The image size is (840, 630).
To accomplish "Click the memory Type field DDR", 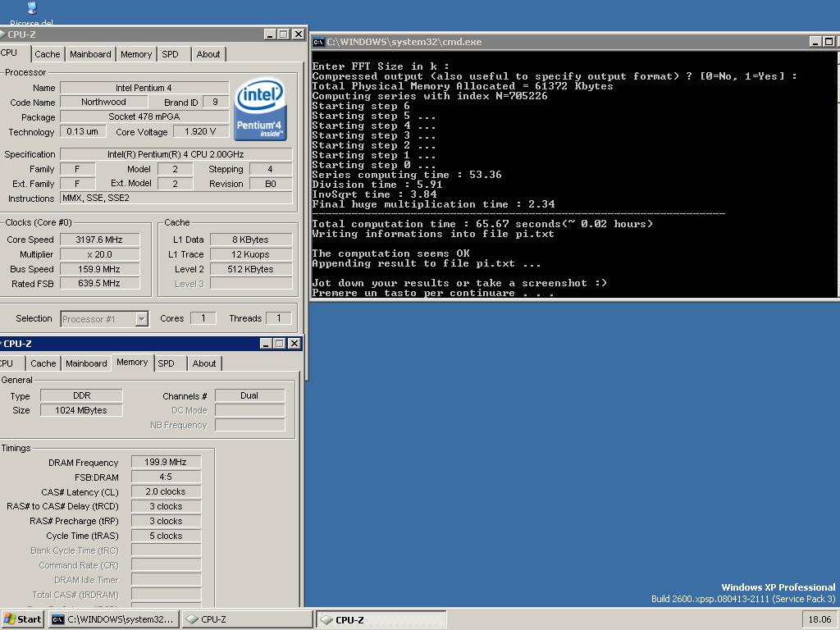I will 81,395.
